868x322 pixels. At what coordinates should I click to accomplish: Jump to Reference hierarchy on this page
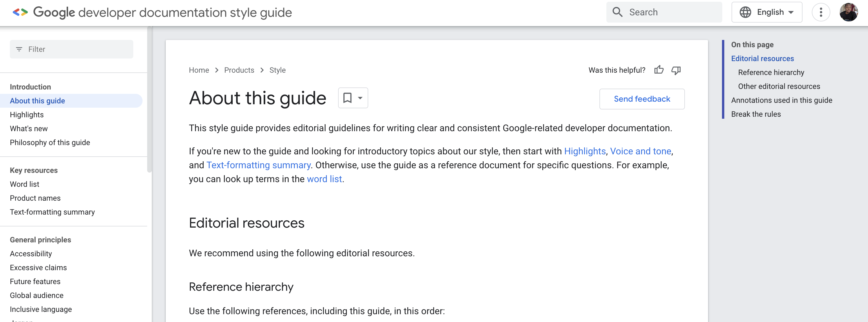(771, 72)
